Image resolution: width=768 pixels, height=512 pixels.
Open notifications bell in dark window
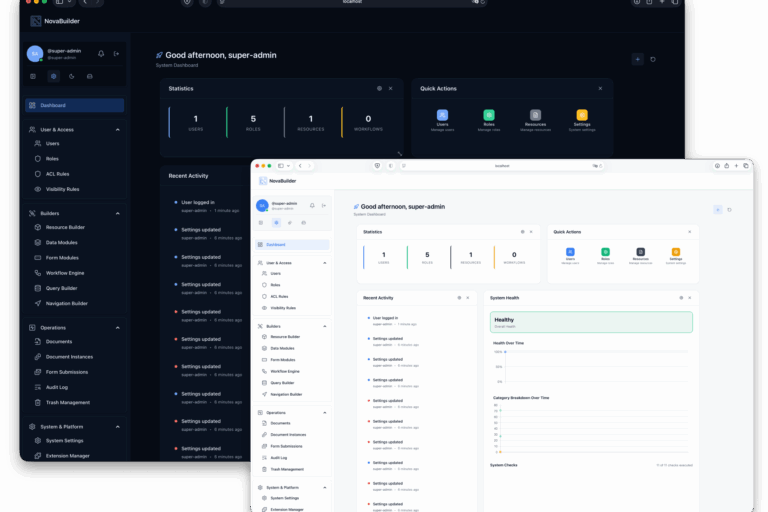101,53
